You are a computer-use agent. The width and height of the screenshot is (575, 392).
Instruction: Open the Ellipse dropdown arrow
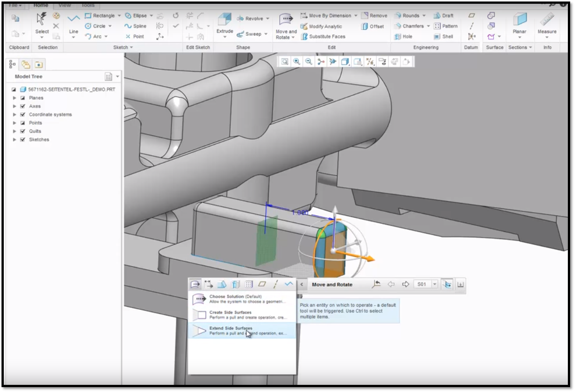click(151, 15)
